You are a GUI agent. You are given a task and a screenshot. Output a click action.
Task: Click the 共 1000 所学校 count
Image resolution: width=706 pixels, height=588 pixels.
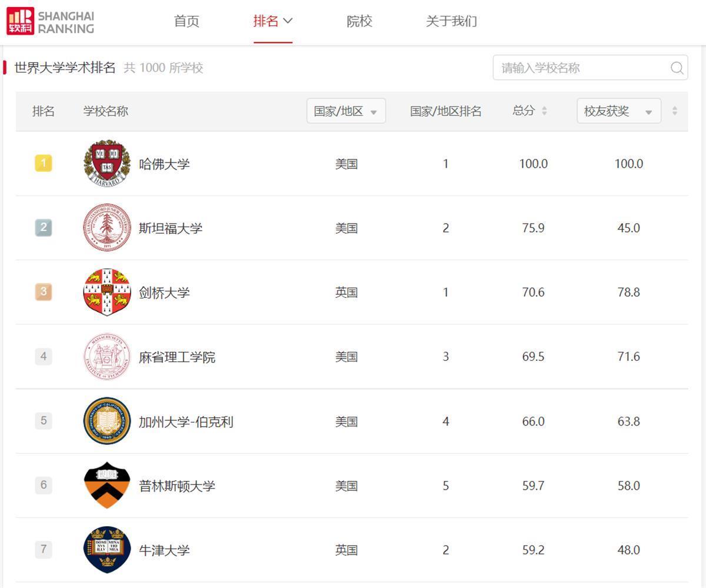(x=164, y=68)
